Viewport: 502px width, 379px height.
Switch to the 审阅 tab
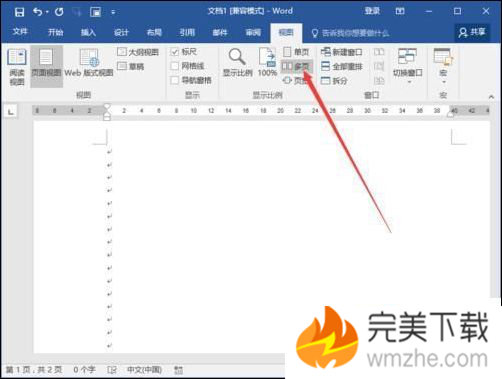pyautogui.click(x=253, y=32)
